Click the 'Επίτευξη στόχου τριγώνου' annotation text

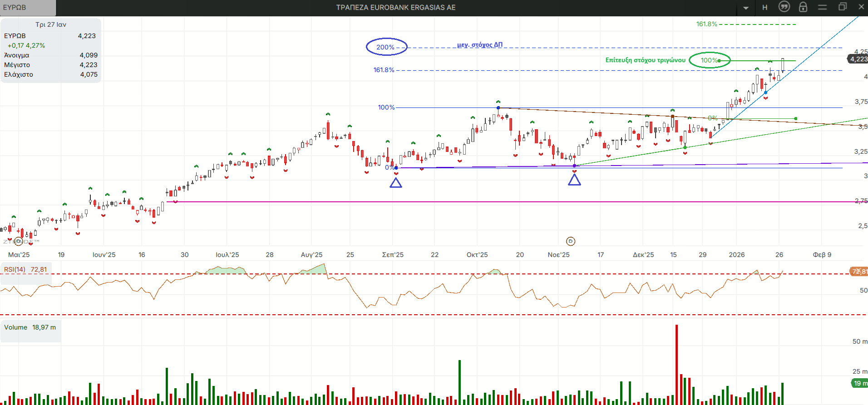point(645,60)
